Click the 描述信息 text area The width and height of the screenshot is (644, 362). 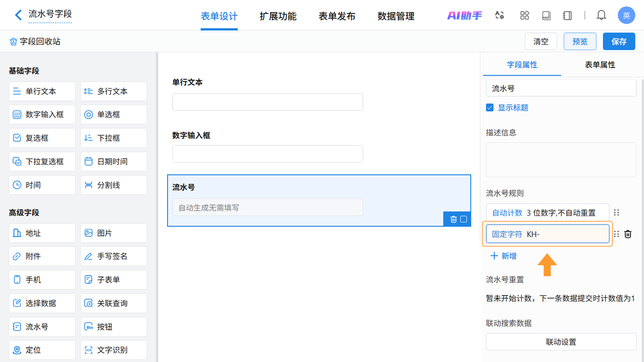(x=561, y=160)
